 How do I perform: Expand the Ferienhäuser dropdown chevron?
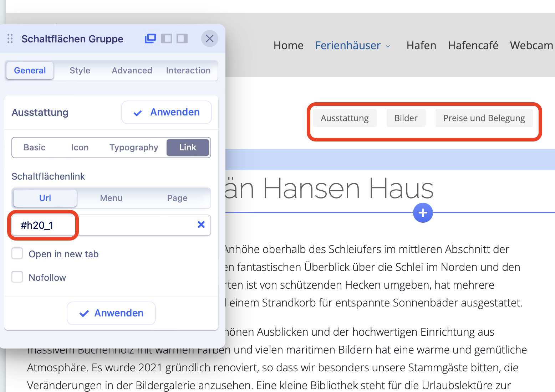[x=388, y=46]
